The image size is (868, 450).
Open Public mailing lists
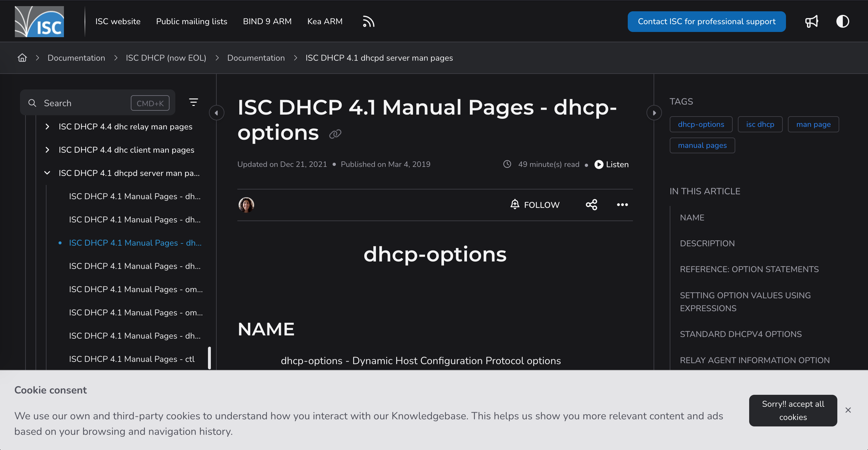pos(191,22)
